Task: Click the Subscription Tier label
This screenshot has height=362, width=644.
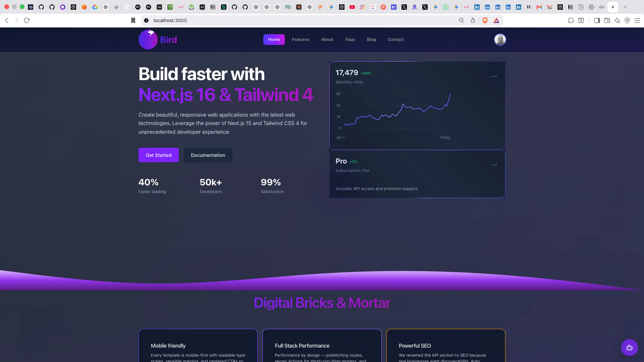Action: [353, 171]
